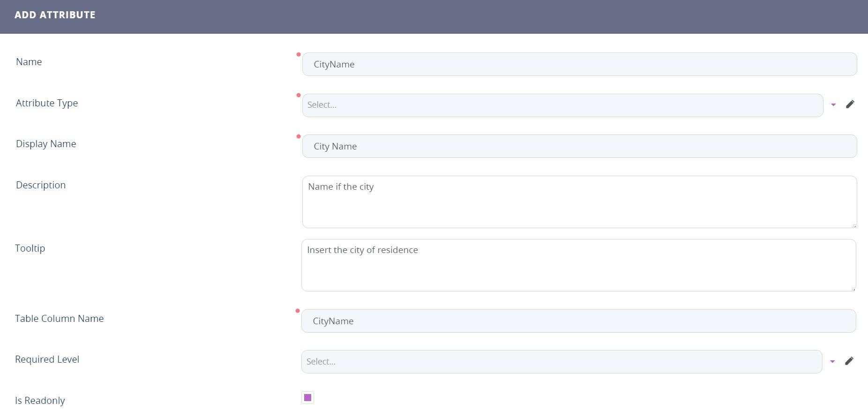Expand the Required Level dropdown arrow
This screenshot has width=868, height=417.
tap(832, 362)
